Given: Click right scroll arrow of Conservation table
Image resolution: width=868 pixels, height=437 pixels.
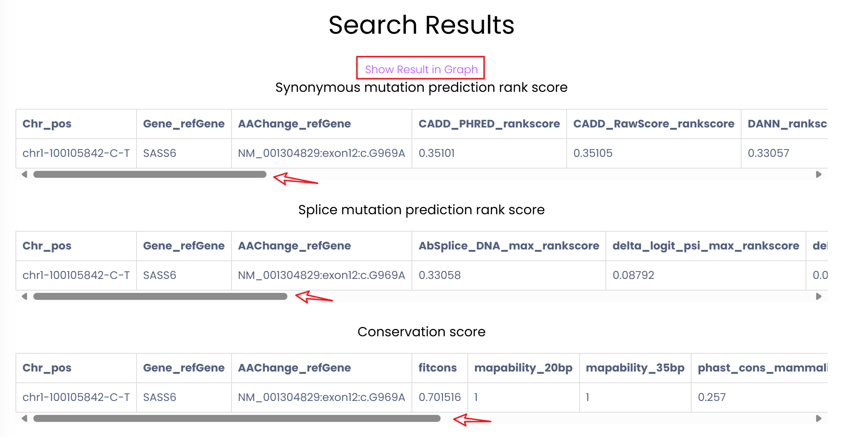Looking at the screenshot, I should (818, 418).
